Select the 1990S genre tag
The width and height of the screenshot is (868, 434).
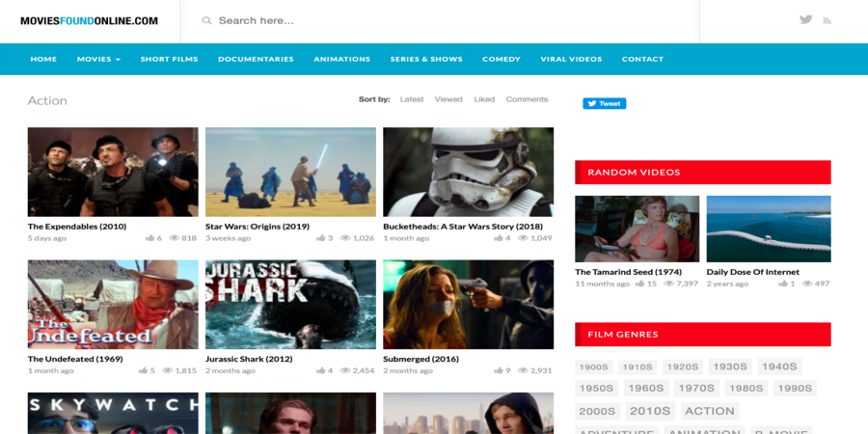coord(795,388)
